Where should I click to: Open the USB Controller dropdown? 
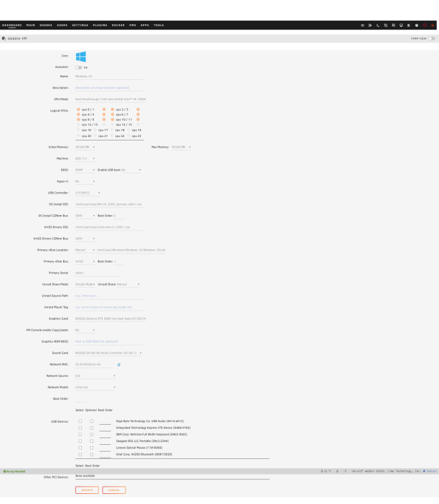tap(88, 193)
